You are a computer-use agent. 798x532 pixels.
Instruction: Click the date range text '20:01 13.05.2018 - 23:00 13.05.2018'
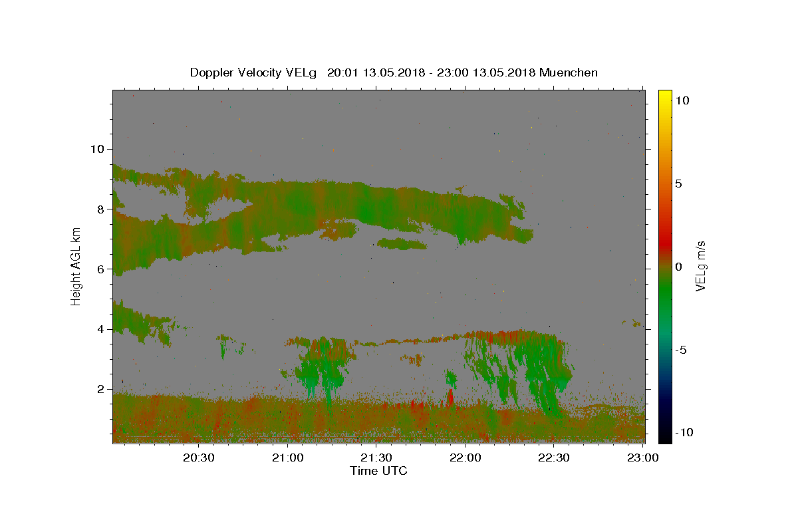tap(432, 72)
